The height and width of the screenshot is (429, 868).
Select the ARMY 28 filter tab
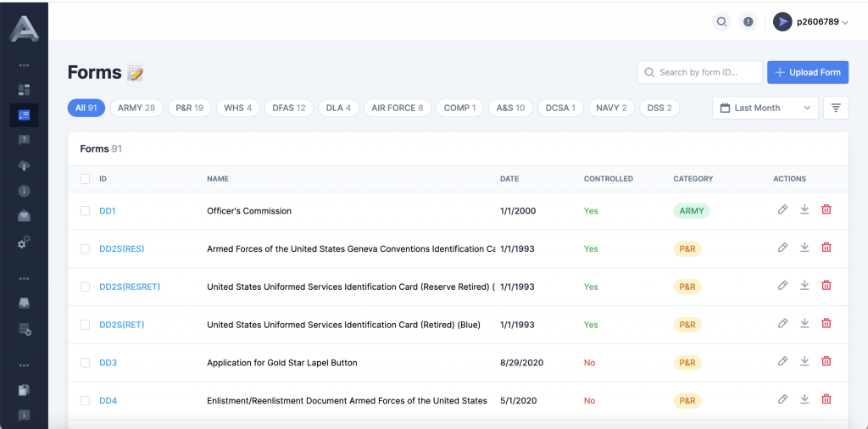(136, 108)
